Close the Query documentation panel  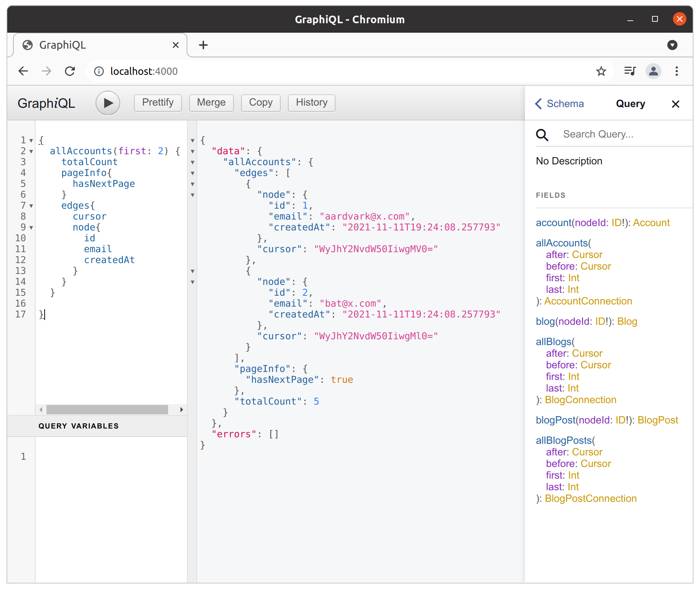coord(675,104)
